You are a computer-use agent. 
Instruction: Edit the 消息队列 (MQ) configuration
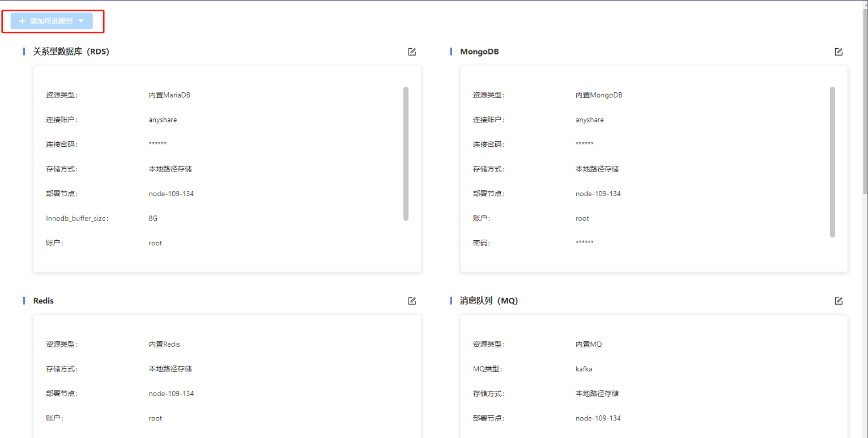[x=839, y=301]
